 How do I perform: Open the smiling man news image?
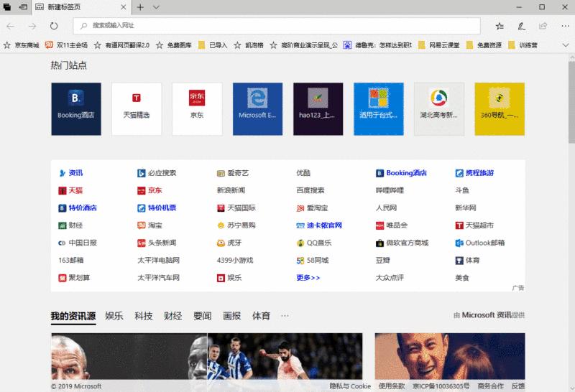(x=450, y=356)
